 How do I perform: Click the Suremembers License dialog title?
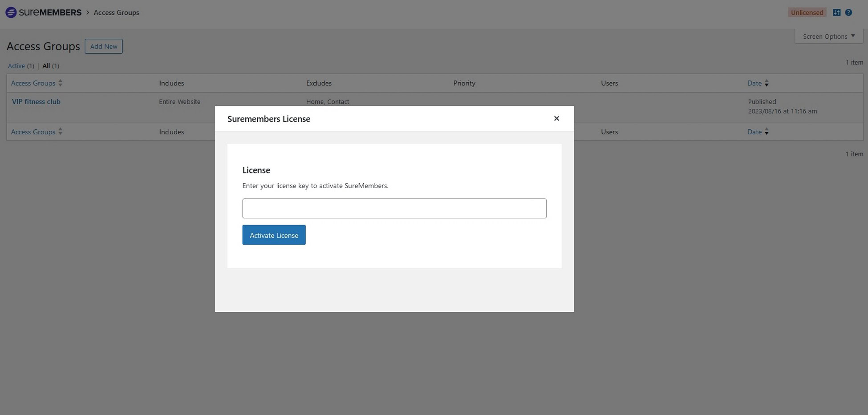click(x=269, y=119)
